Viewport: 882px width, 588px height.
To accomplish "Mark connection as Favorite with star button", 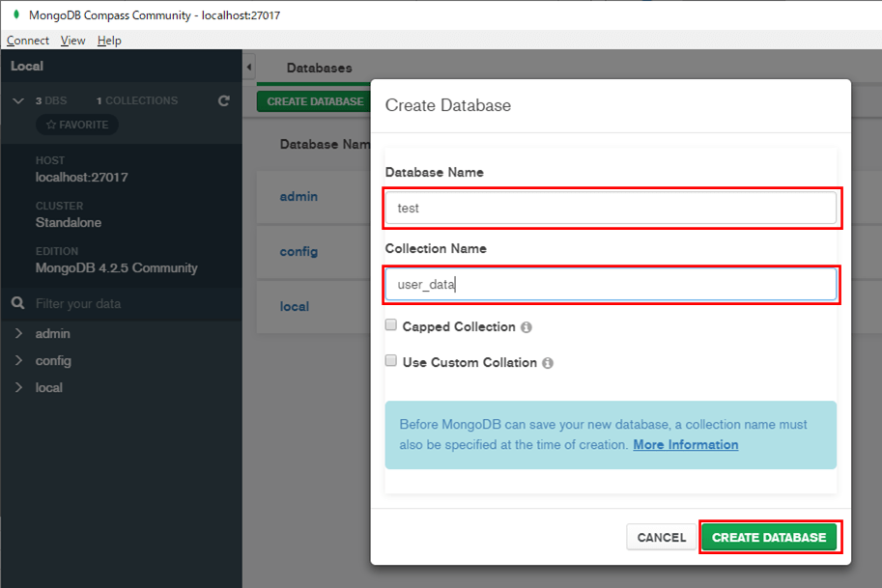I will [x=77, y=125].
